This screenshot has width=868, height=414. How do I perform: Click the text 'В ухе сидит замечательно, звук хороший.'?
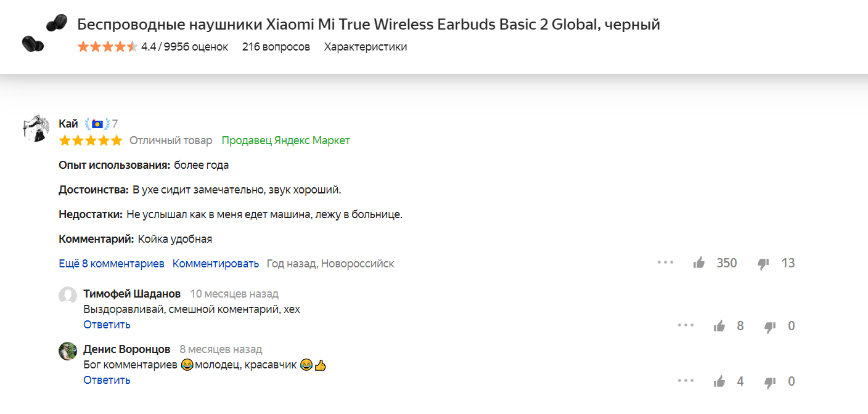tap(237, 190)
